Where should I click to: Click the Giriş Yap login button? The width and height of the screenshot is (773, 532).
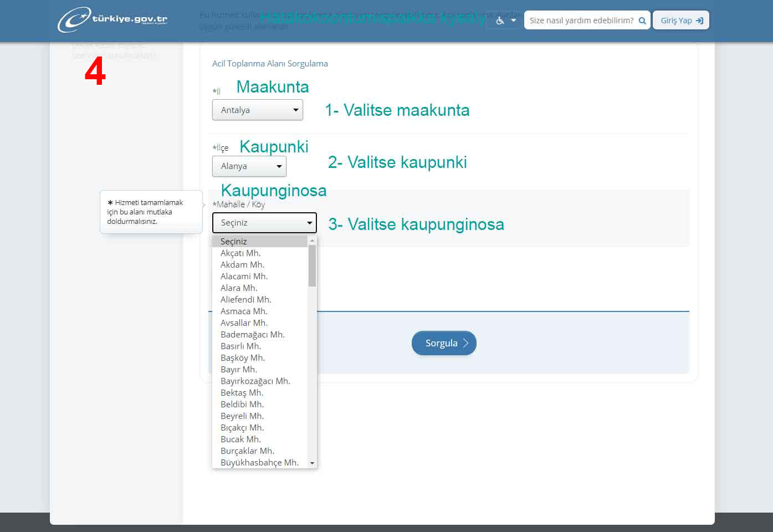[x=681, y=21]
